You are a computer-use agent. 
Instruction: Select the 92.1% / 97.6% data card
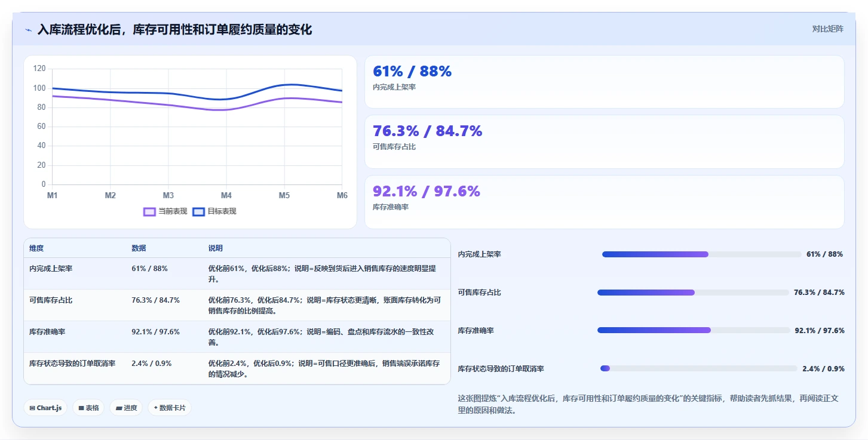pos(604,202)
